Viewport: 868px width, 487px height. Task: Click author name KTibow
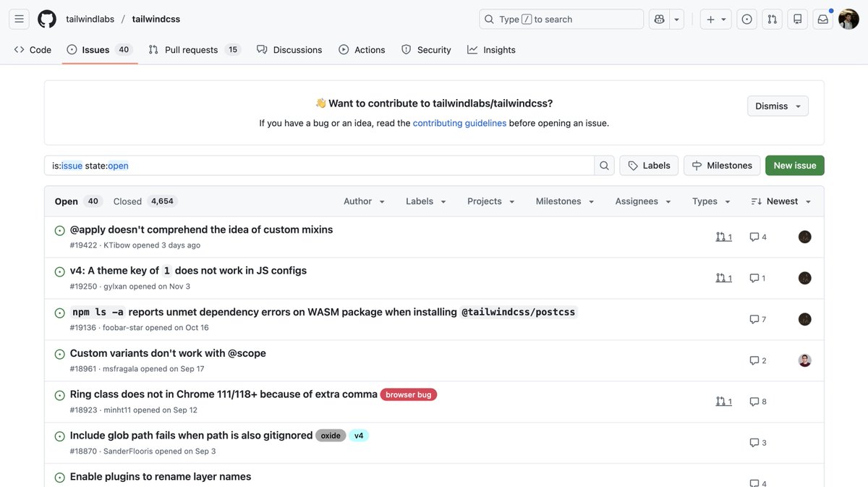(116, 245)
